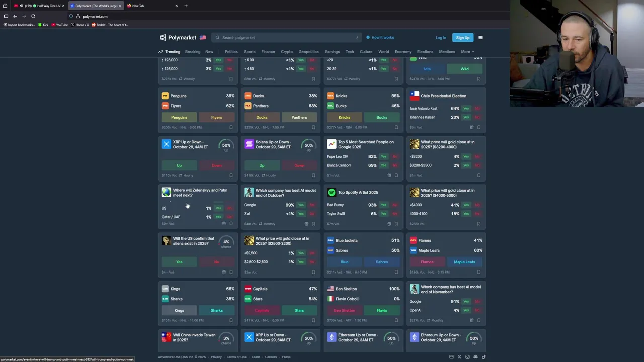Open the footer email icon
Image resolution: width=644 pixels, height=362 pixels.
click(x=451, y=357)
